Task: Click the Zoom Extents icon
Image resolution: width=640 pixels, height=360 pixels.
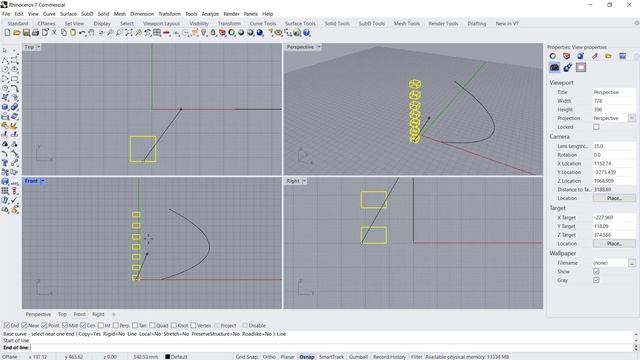Action: pos(129,33)
